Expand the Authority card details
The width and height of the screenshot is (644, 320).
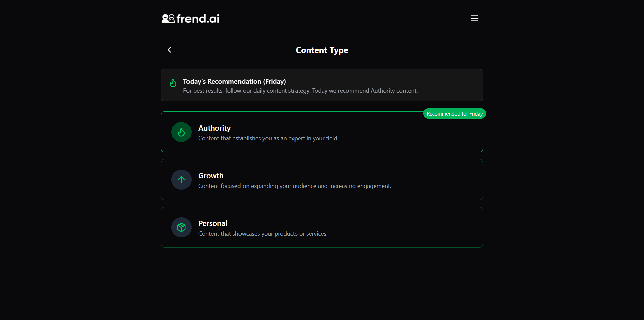(x=322, y=132)
